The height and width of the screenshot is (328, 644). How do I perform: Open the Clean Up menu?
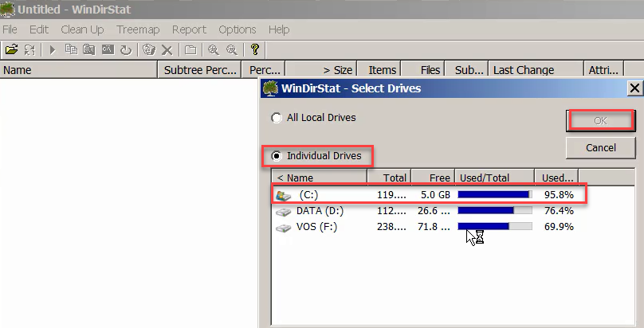(83, 29)
